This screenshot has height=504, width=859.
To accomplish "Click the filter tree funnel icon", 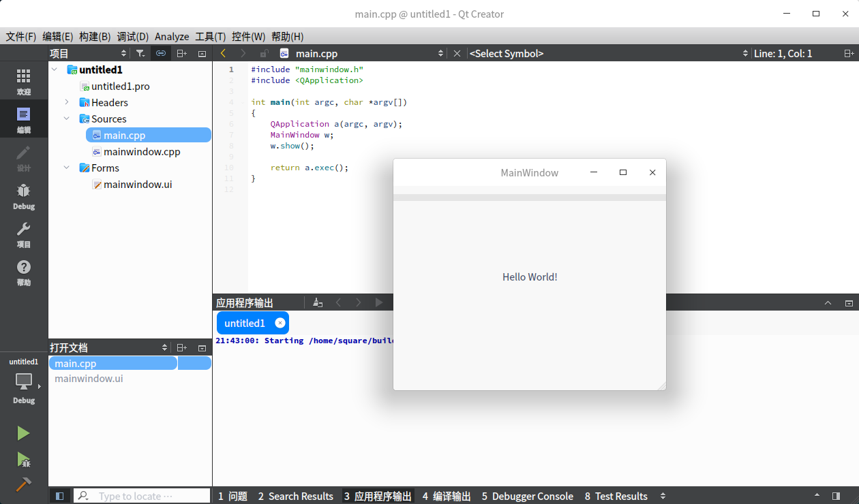I will [x=140, y=53].
